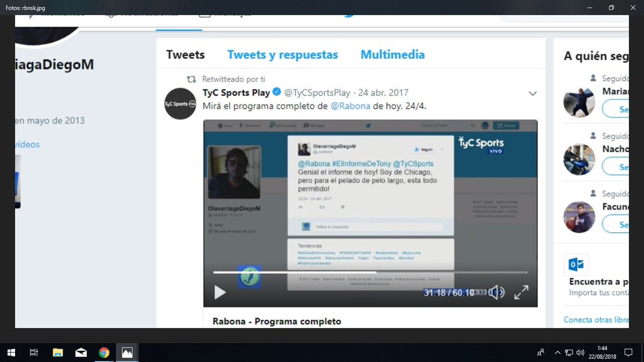Open File Explorer from the taskbar

pyautogui.click(x=57, y=352)
